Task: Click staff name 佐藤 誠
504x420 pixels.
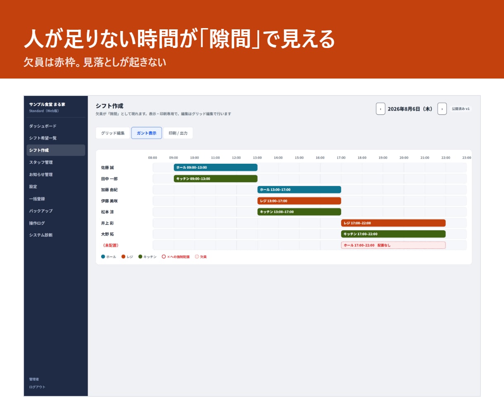Action: [107, 168]
